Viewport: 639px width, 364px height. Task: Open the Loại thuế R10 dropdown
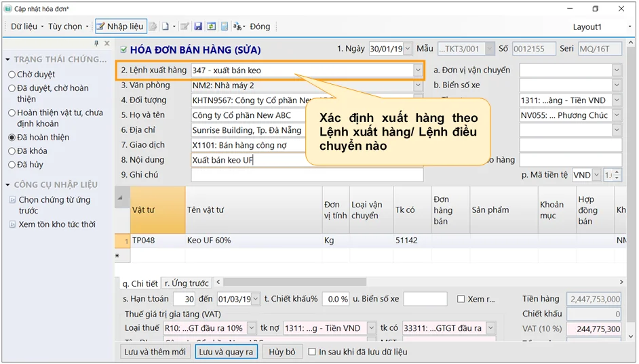tap(252, 328)
